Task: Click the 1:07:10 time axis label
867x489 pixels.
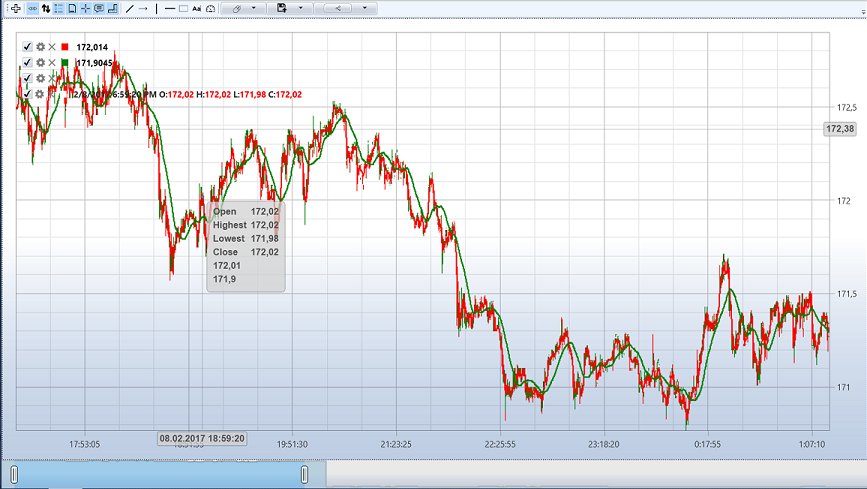Action: pos(812,444)
